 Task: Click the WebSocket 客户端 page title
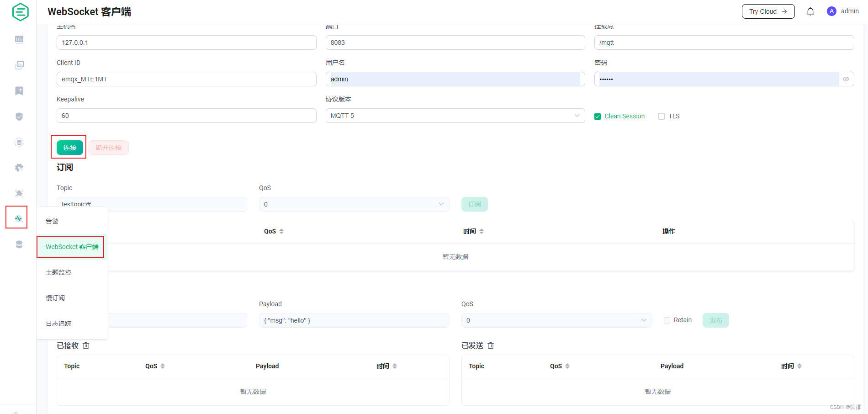point(89,12)
